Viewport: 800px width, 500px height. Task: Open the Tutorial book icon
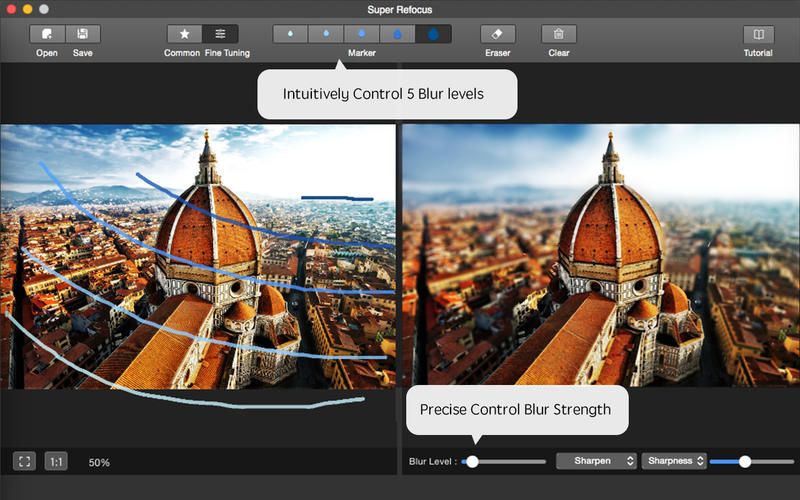[758, 34]
